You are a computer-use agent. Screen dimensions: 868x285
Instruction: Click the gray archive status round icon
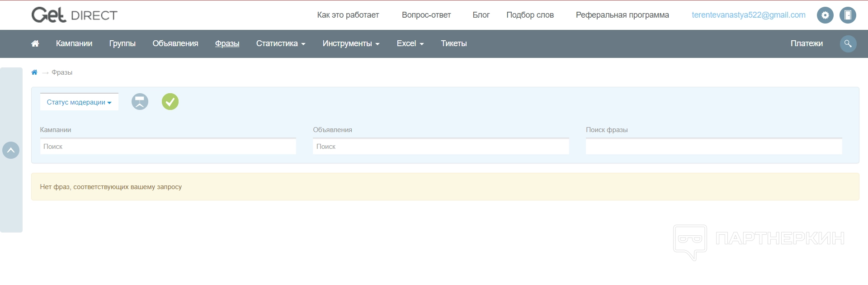[x=140, y=102]
